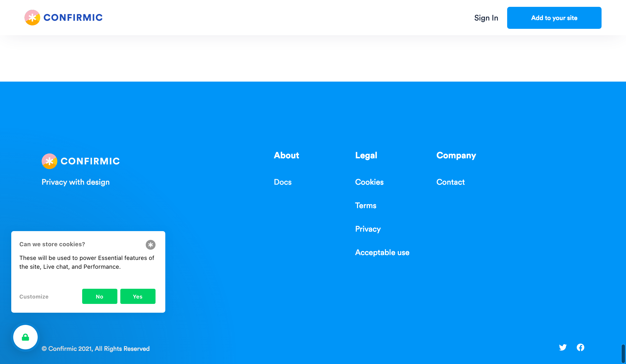Click the Confirmic logo in the footer

coord(81,161)
